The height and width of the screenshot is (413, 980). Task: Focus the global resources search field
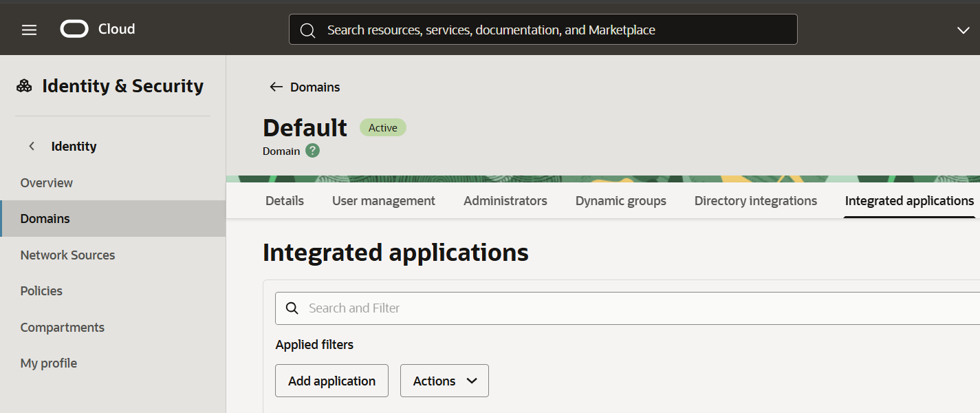(543, 30)
